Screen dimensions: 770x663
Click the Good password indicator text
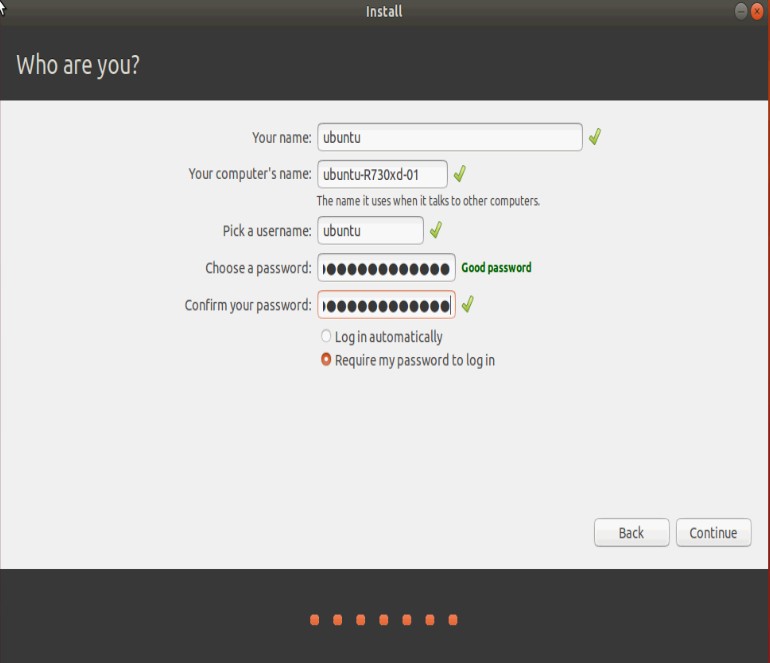pyautogui.click(x=496, y=268)
